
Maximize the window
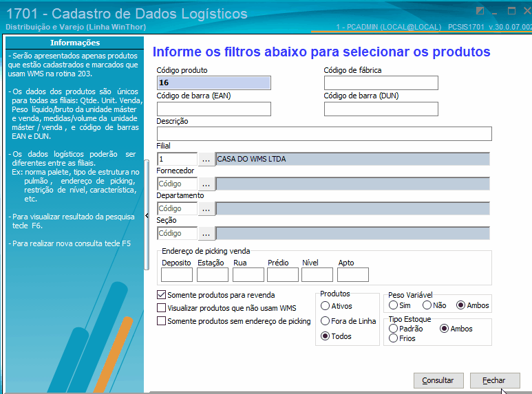click(511, 11)
